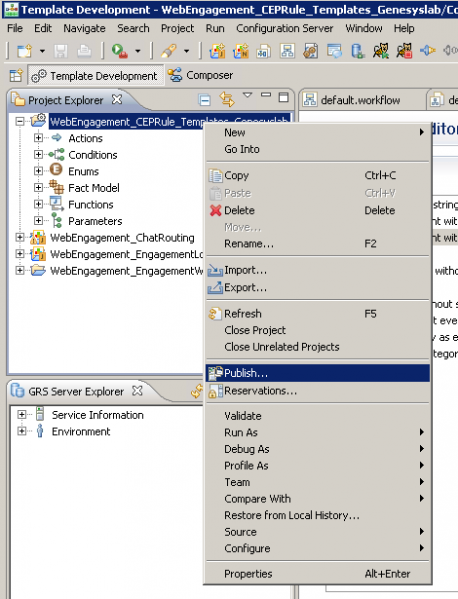Select the Fact Model tree item
The height and width of the screenshot is (599, 458).
point(94,188)
